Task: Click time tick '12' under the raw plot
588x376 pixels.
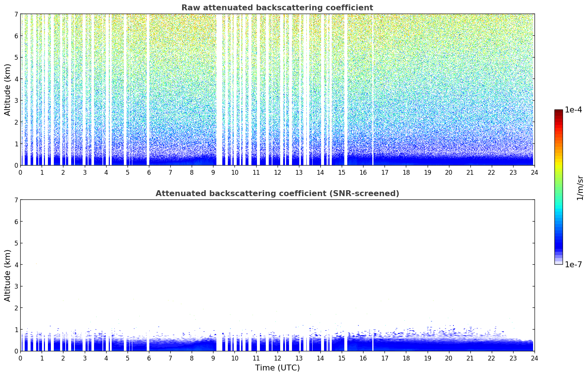Action: coord(277,172)
